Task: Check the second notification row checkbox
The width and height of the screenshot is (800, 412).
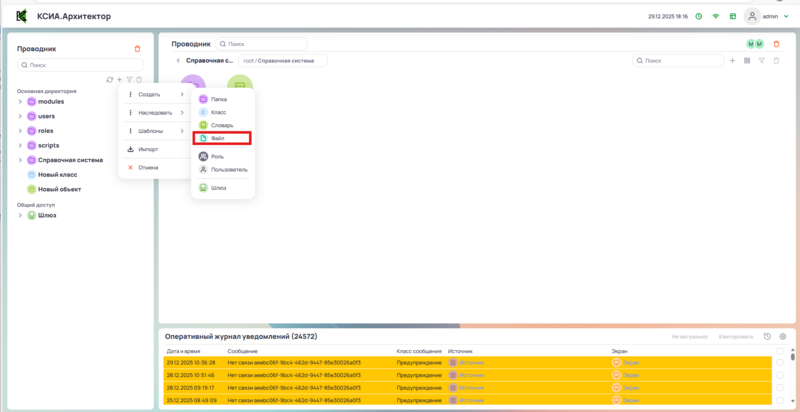Action: (x=779, y=375)
